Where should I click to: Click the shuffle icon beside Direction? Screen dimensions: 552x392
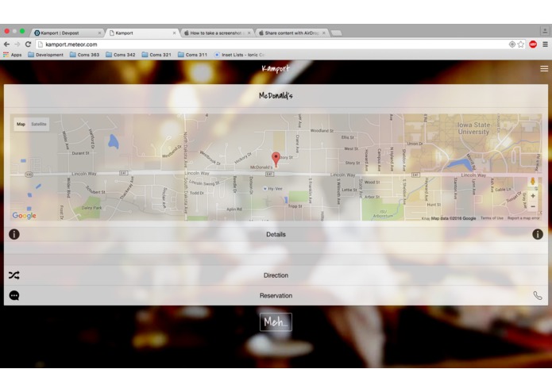pos(14,275)
